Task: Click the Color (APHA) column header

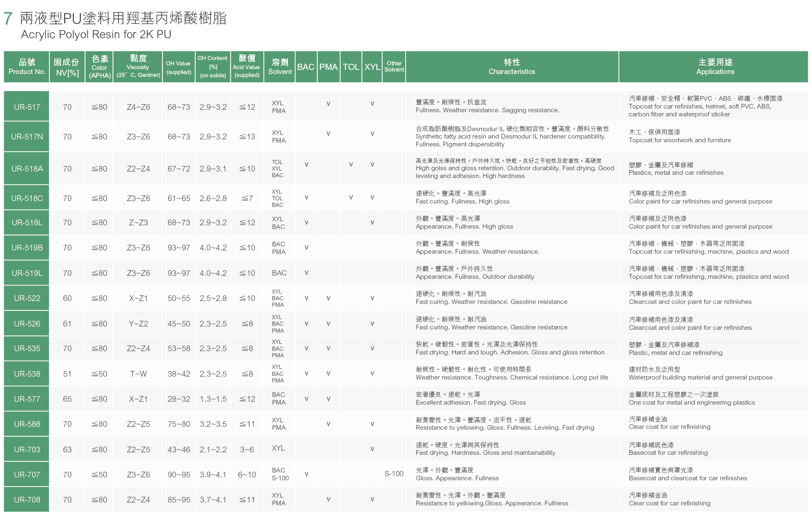Action: tap(99, 67)
